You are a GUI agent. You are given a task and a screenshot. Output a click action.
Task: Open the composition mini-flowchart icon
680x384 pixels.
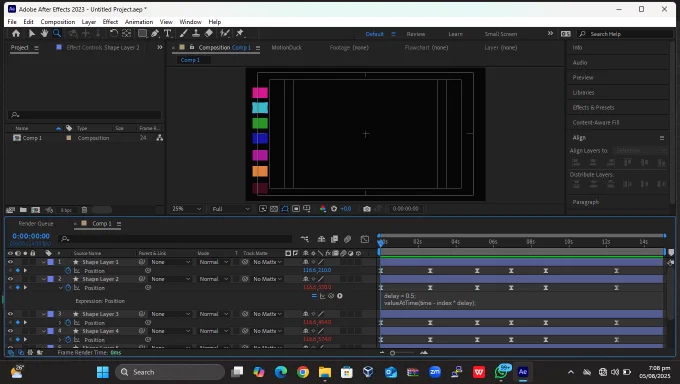coord(305,239)
